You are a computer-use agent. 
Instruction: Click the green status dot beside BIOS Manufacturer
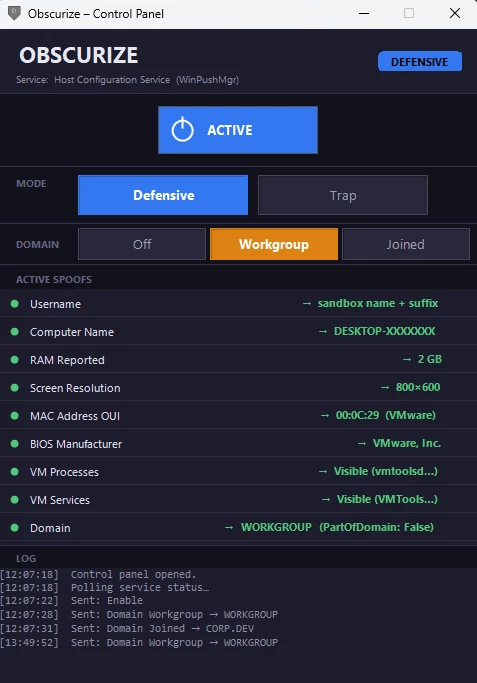tap(15, 444)
